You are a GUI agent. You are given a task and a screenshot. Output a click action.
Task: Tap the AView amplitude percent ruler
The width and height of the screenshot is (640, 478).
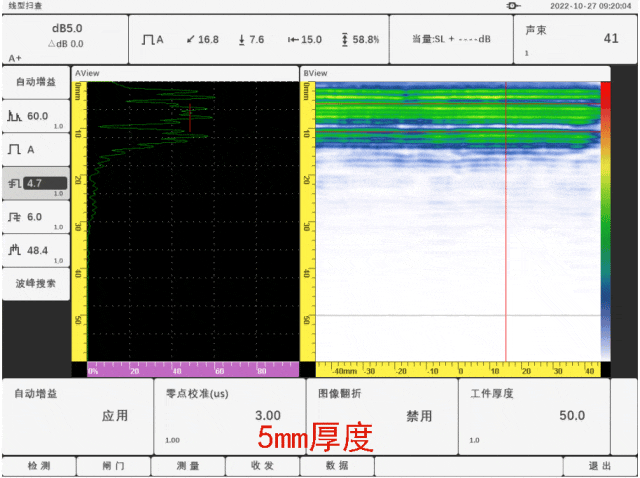193,369
